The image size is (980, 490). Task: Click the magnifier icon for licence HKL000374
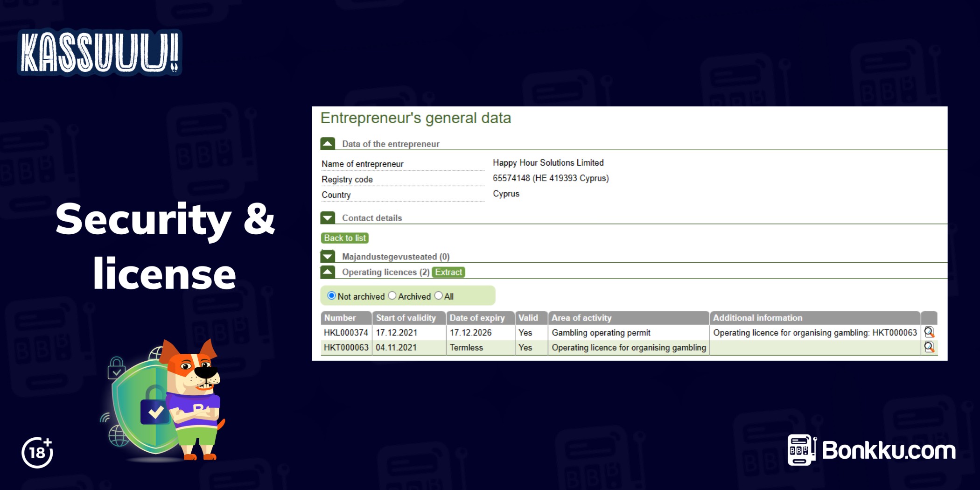[x=929, y=332]
